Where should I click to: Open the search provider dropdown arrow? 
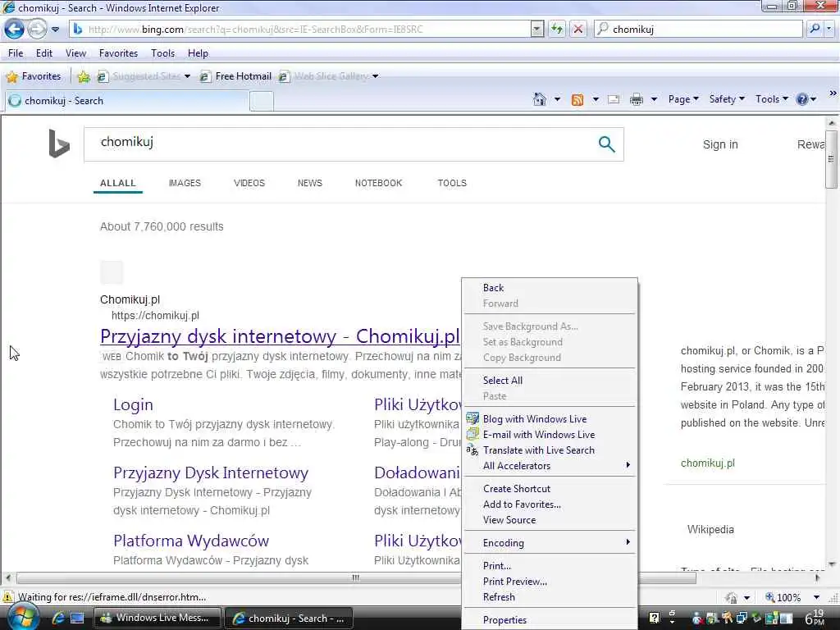pos(829,29)
